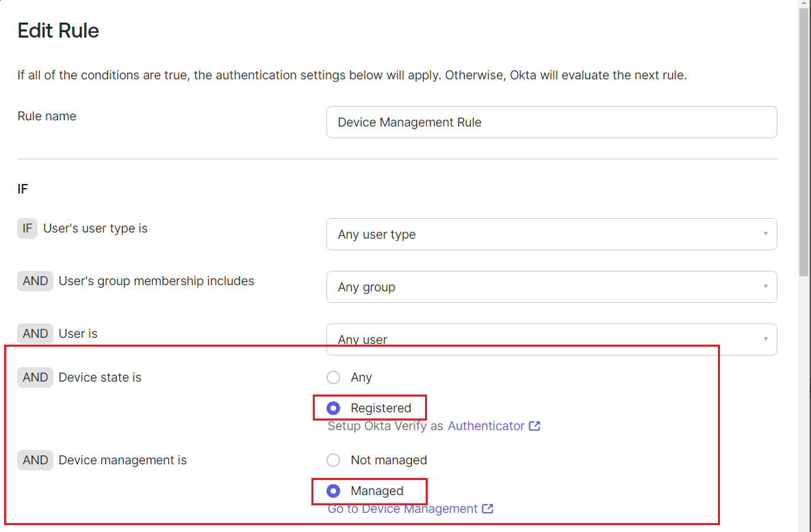Click the external link icon beside Authenticator
The width and height of the screenshot is (811, 532).
click(535, 426)
